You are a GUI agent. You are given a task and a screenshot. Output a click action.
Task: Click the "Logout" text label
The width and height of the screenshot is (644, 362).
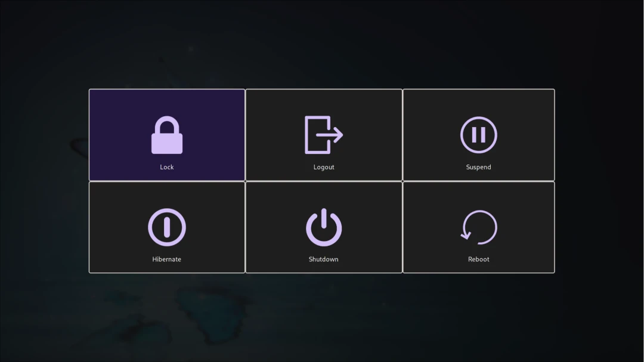point(324,167)
